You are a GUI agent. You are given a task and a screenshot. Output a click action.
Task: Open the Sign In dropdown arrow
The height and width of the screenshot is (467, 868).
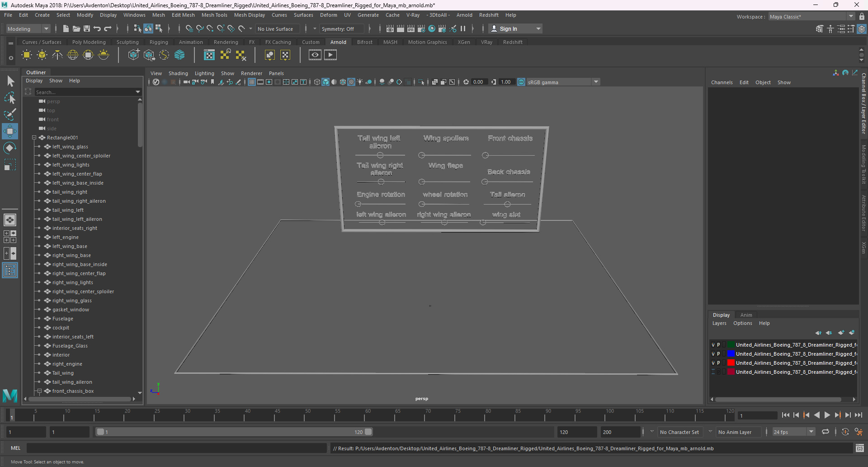pyautogui.click(x=538, y=29)
